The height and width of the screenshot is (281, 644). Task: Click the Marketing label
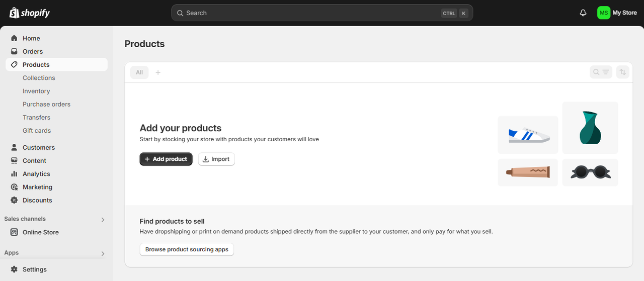37,186
